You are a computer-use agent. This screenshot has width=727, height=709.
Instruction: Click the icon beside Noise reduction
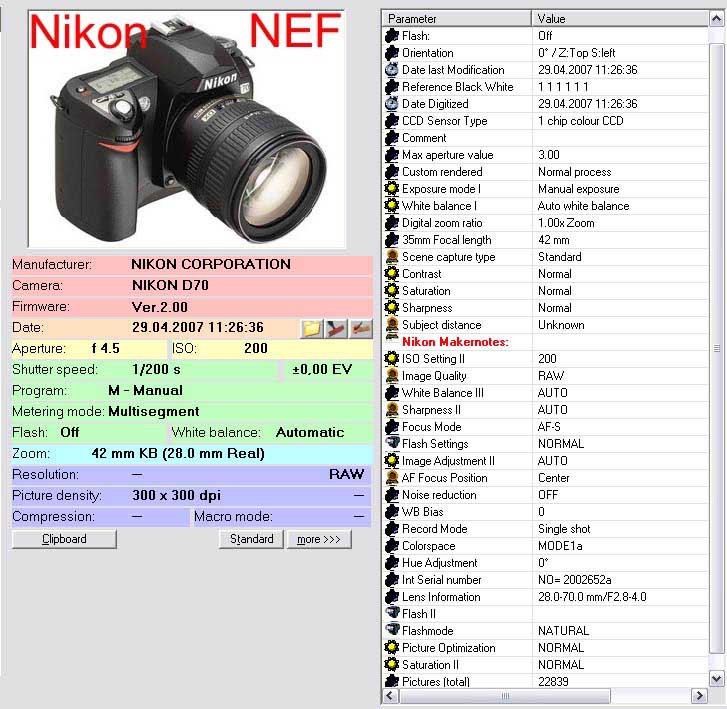[392, 495]
